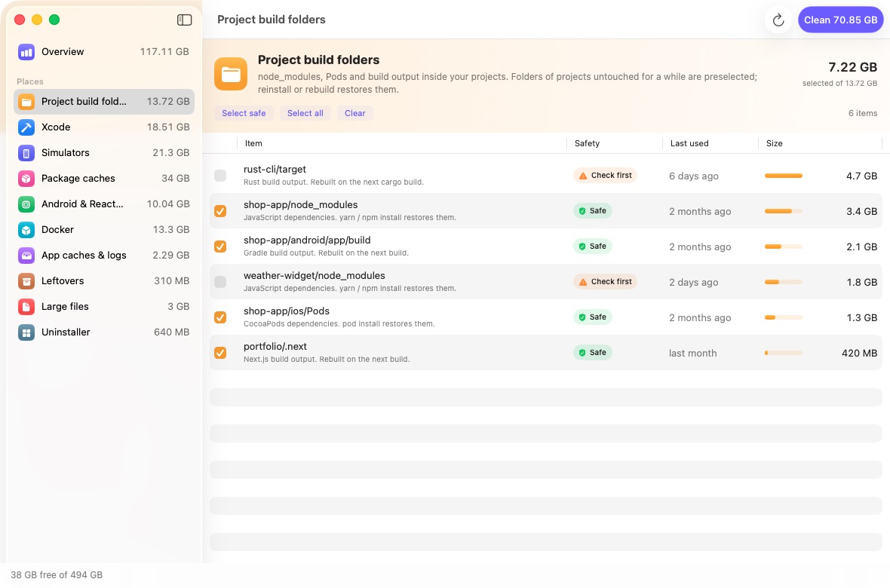
Task: Open the Large files document icon
Action: (x=26, y=307)
